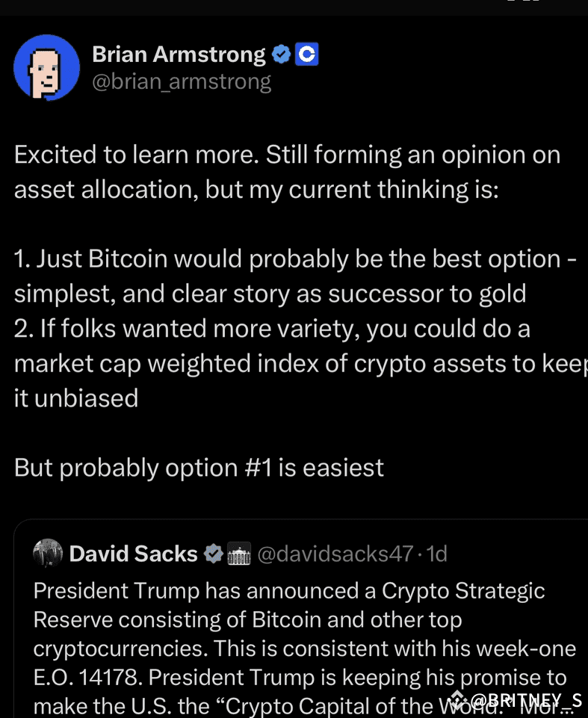588x718 pixels.
Task: Click the "Brian Armstrong" display name
Action: [x=179, y=55]
